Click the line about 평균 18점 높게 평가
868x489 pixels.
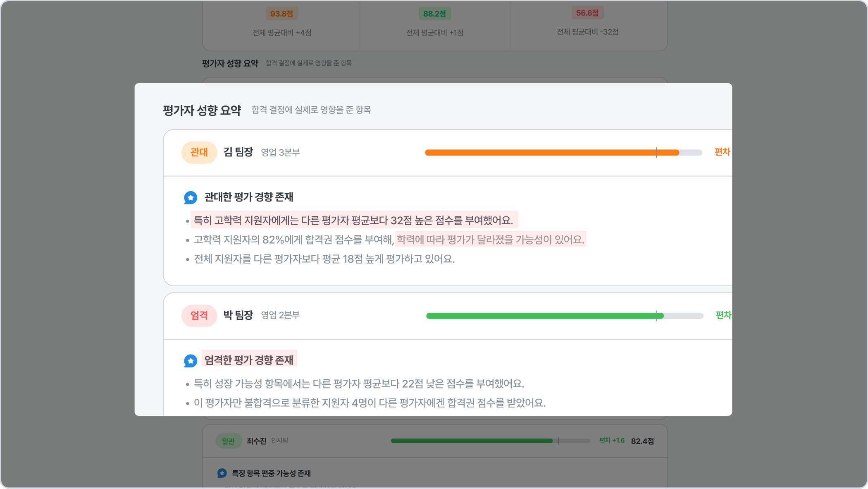[324, 259]
